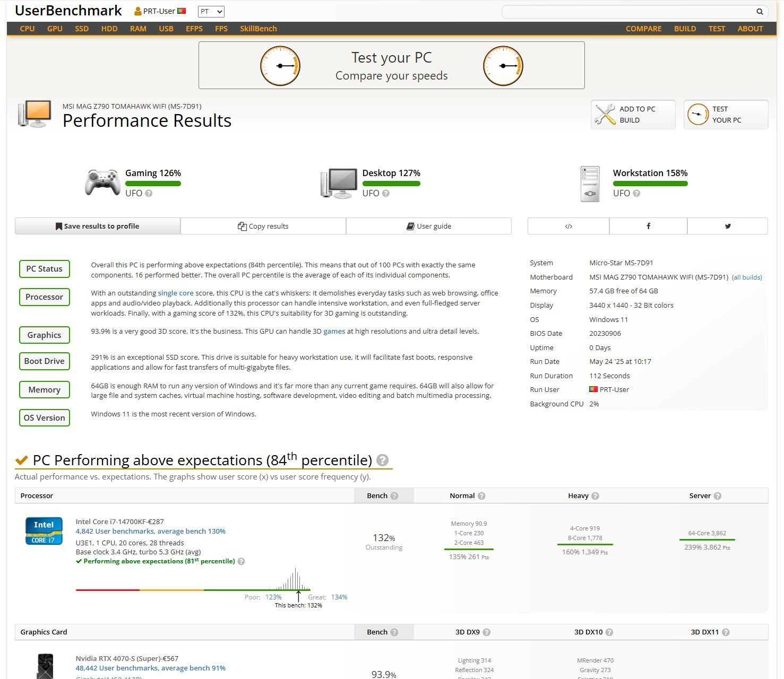Click the Workstation server tower icon
Screen dimensions: 784x679
point(590,184)
